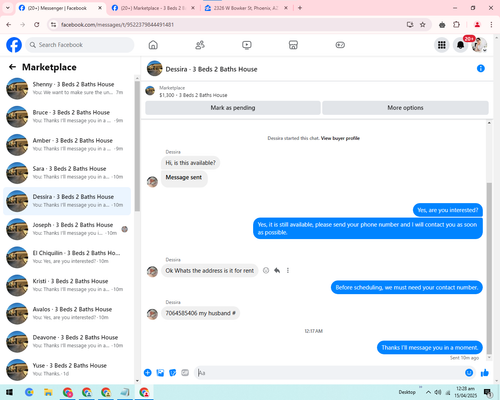Click the Search Facebook field
The height and width of the screenshot is (400, 500).
[80, 45]
